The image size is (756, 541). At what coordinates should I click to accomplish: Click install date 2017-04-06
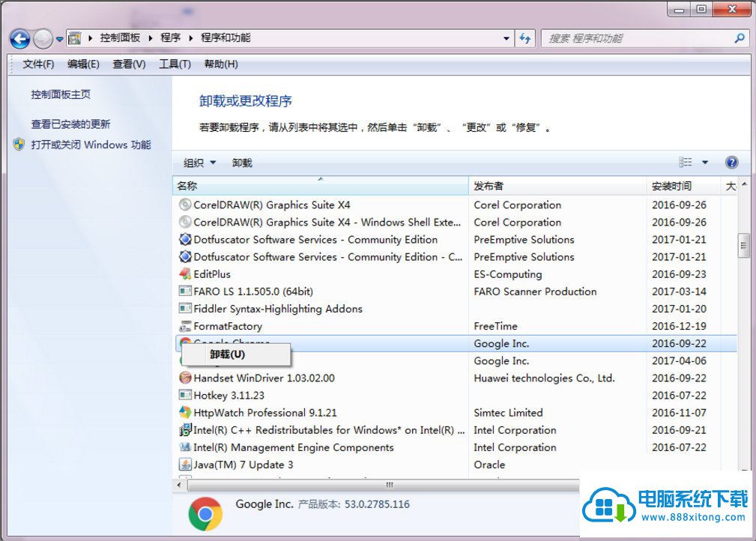679,360
